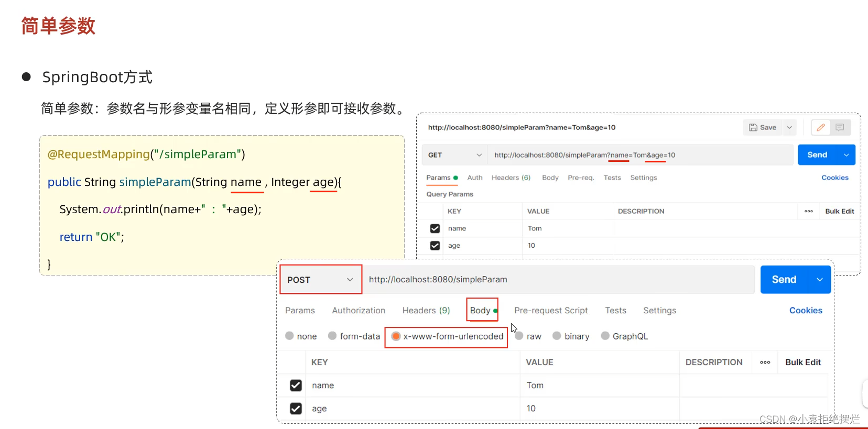
Task: Uncheck the name row in Query Params
Action: click(435, 228)
